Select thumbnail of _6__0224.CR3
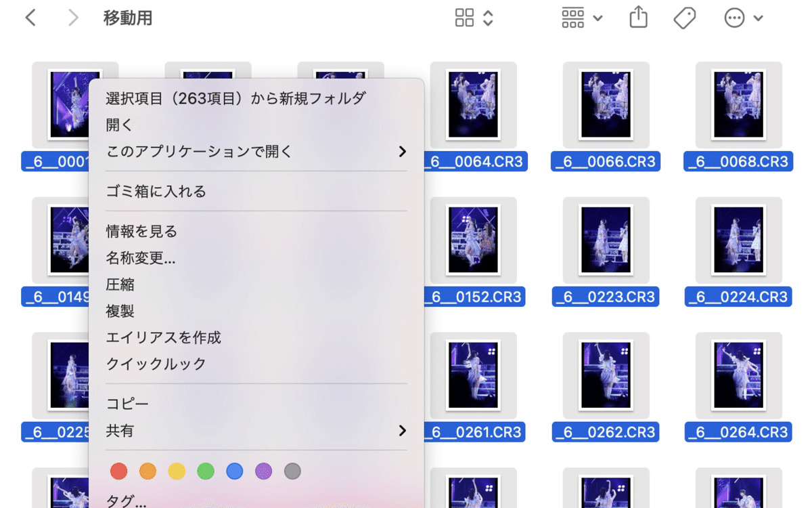Screen dimensions: 812x508 tap(739, 240)
